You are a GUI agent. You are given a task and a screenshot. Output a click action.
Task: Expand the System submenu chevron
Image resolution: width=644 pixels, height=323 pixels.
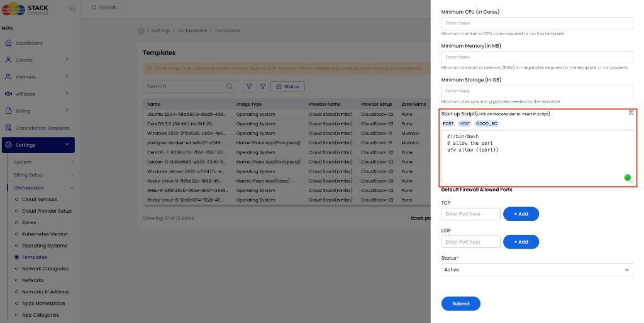[x=72, y=162]
